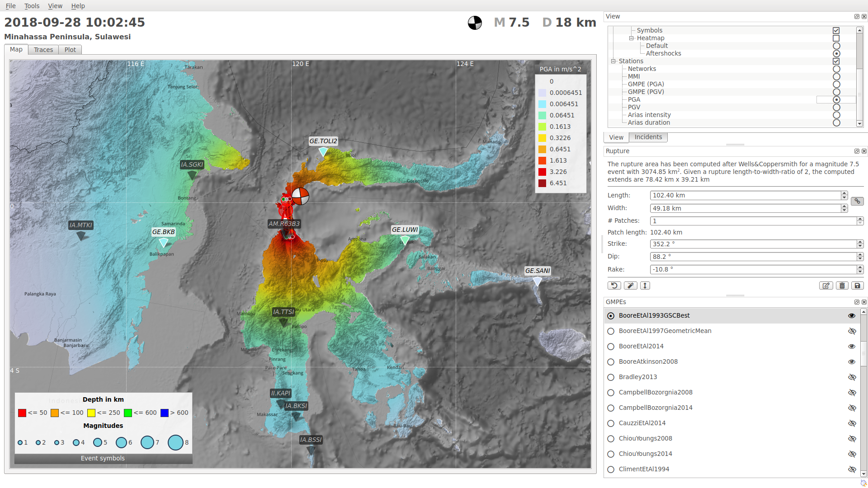Uncheck the Symbols checkbox
868x488 pixels.
(x=836, y=31)
